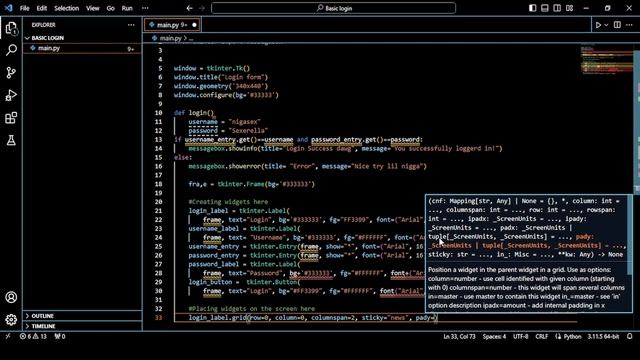Open the Explorer view in activity bar
This screenshot has width=640, height=360.
tap(11, 28)
